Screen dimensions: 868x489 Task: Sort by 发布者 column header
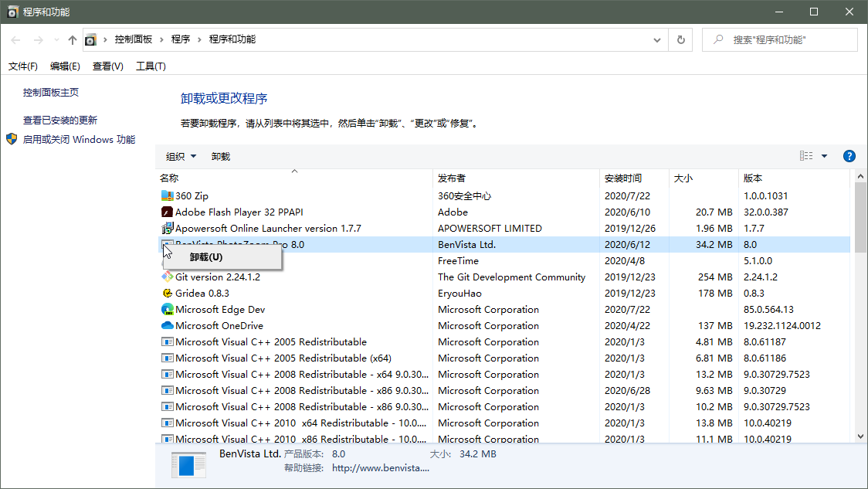516,178
